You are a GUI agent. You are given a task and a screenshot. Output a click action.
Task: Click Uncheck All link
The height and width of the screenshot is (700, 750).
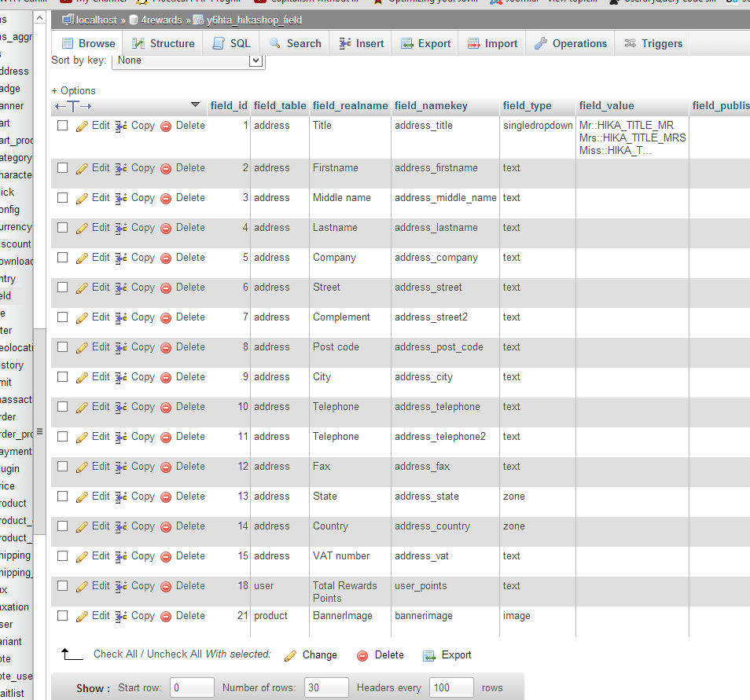coord(174,654)
